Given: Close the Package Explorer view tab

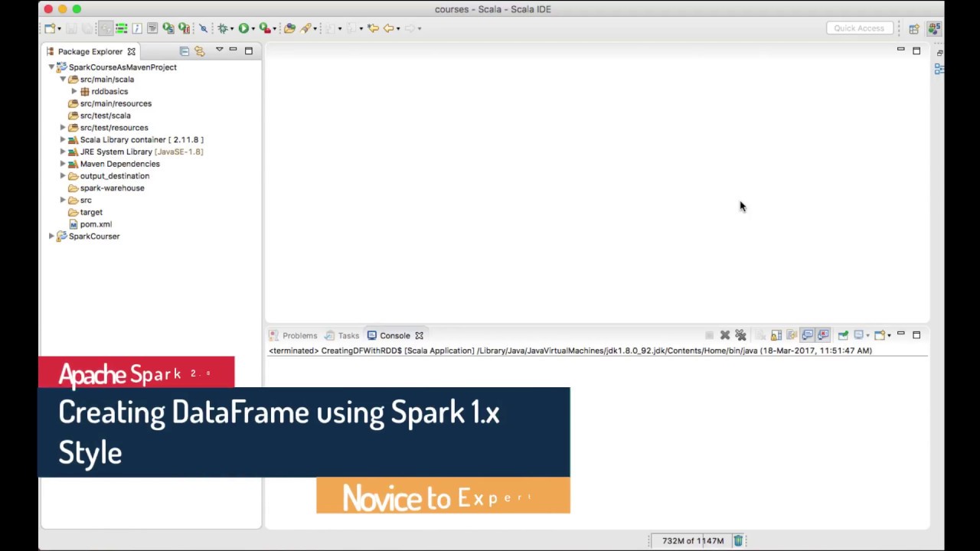Looking at the screenshot, I should 131,51.
